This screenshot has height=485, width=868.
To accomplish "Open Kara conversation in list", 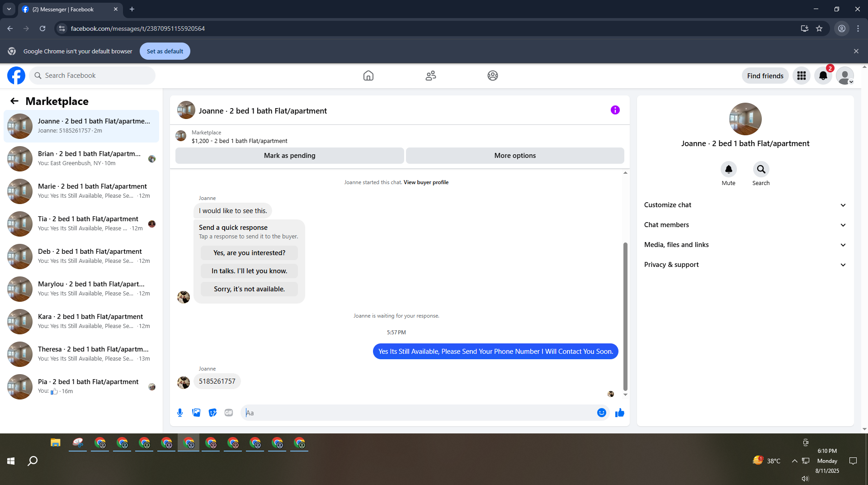I will pos(81,322).
